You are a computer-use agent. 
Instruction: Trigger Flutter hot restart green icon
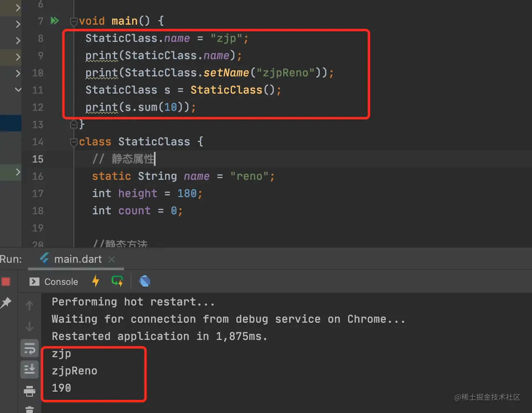pos(117,281)
